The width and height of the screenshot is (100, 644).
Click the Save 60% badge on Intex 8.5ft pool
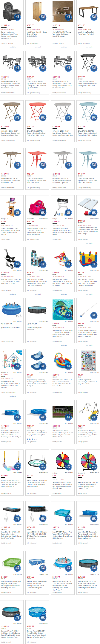pos(94,518)
